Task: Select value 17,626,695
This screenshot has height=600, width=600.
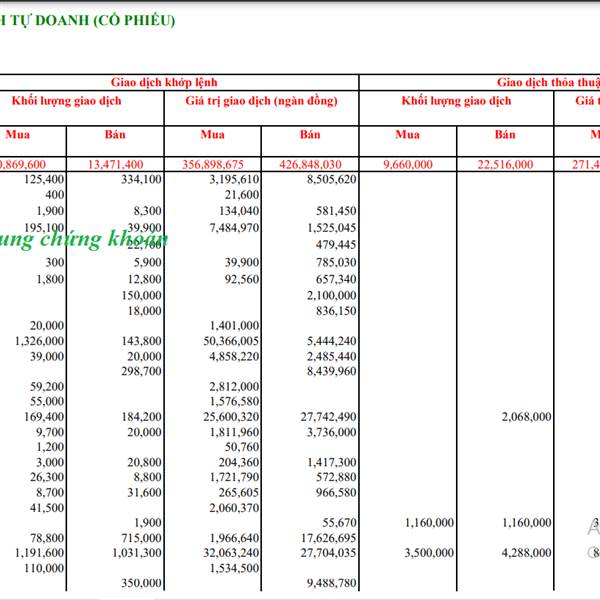Action: tap(328, 538)
